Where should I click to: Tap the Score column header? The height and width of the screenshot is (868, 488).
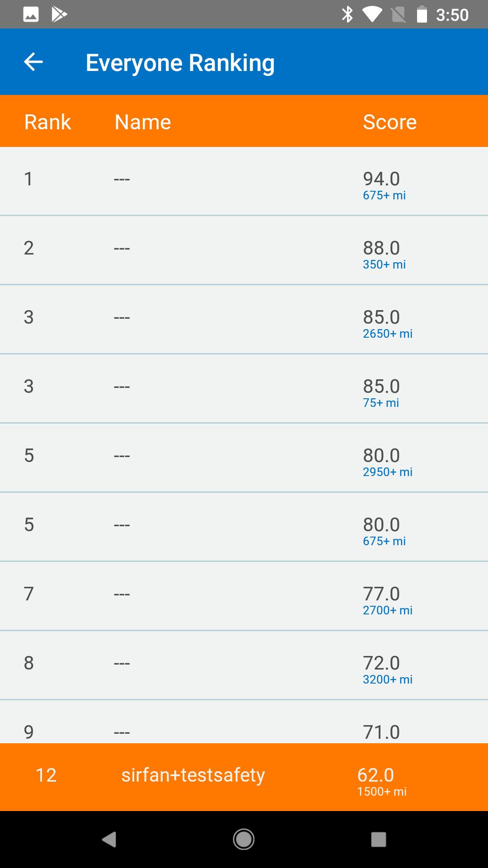pos(389,122)
